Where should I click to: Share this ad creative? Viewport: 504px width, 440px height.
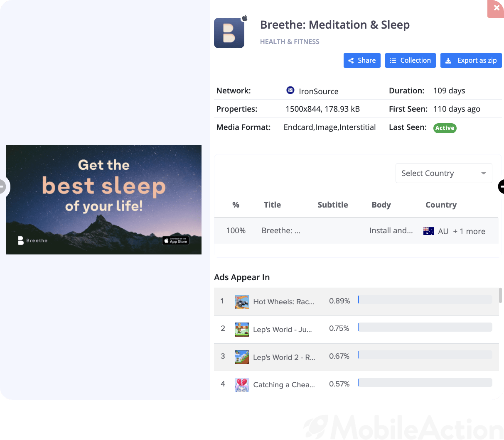pyautogui.click(x=362, y=60)
